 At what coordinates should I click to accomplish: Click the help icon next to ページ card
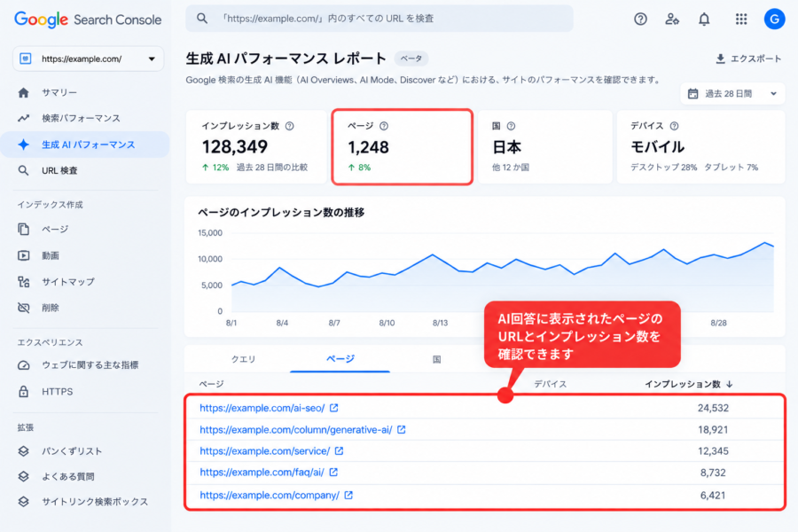pos(384,126)
